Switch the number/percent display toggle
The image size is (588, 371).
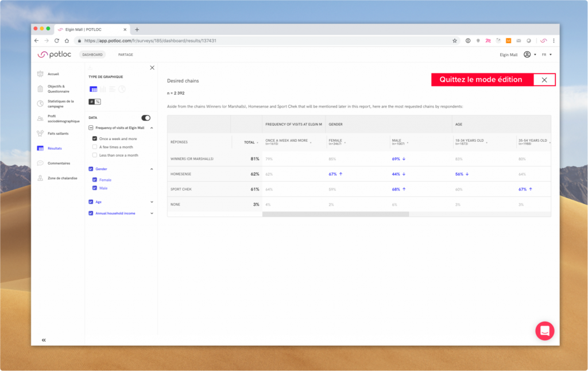click(x=95, y=102)
